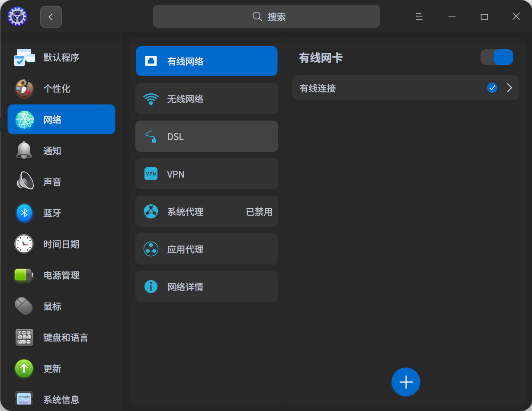Select 声音 in the sidebar
This screenshot has height=411, width=532.
[x=61, y=182]
